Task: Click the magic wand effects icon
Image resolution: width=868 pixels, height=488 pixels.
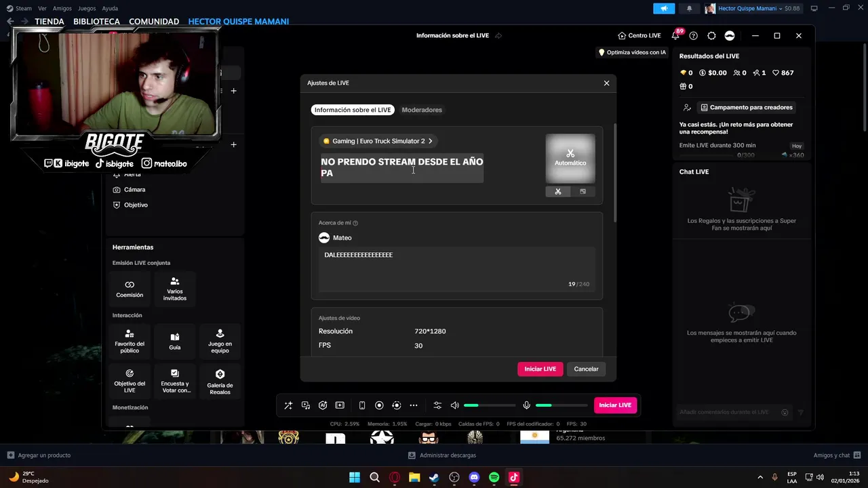Action: click(288, 405)
